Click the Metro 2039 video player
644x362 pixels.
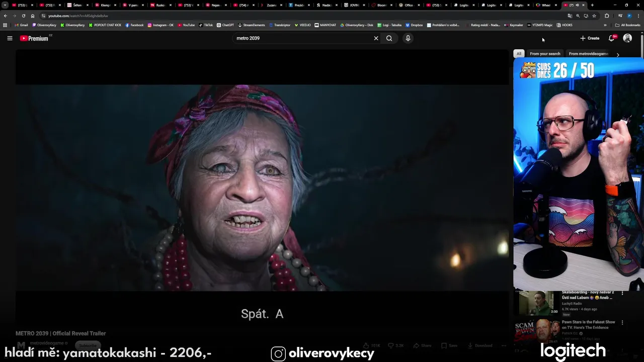coord(262,187)
